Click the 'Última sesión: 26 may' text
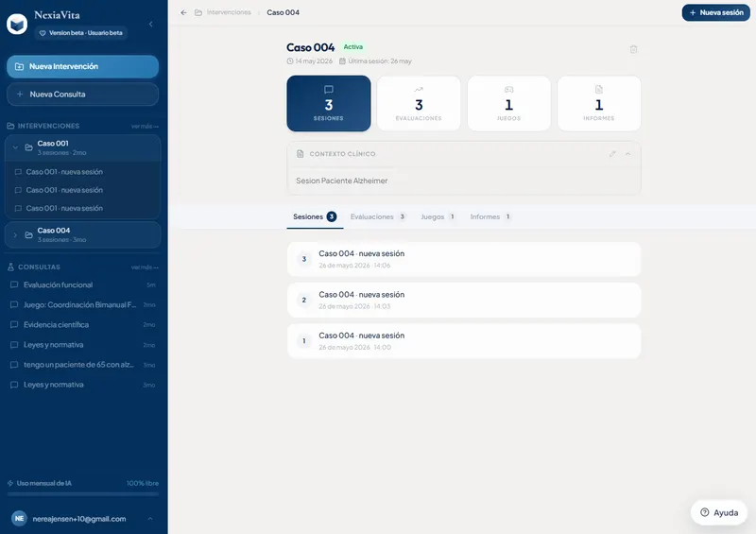Screen dimensions: 756x534 click(380, 61)
